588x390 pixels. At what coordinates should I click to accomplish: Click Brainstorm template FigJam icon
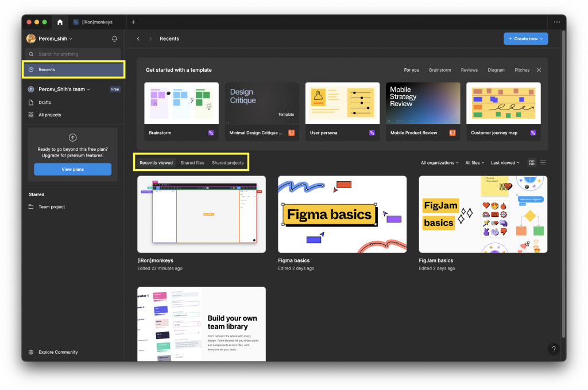click(211, 132)
